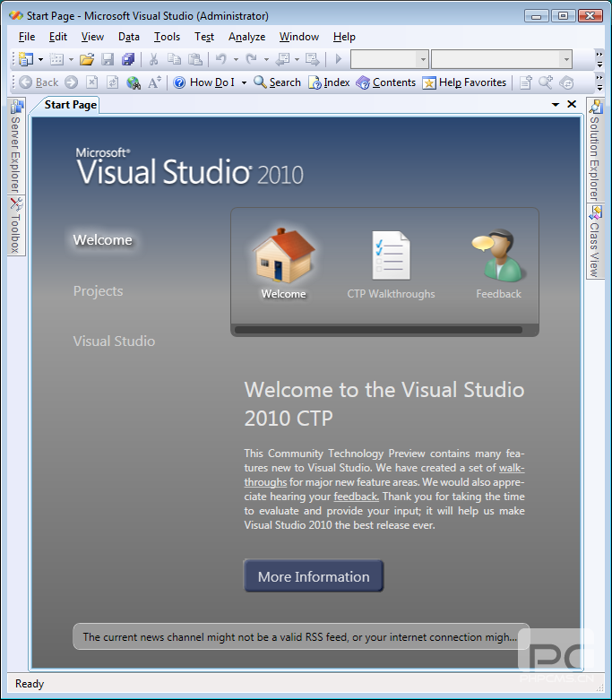Open the Edit menu
Viewport: 612px width, 700px height.
pos(58,37)
